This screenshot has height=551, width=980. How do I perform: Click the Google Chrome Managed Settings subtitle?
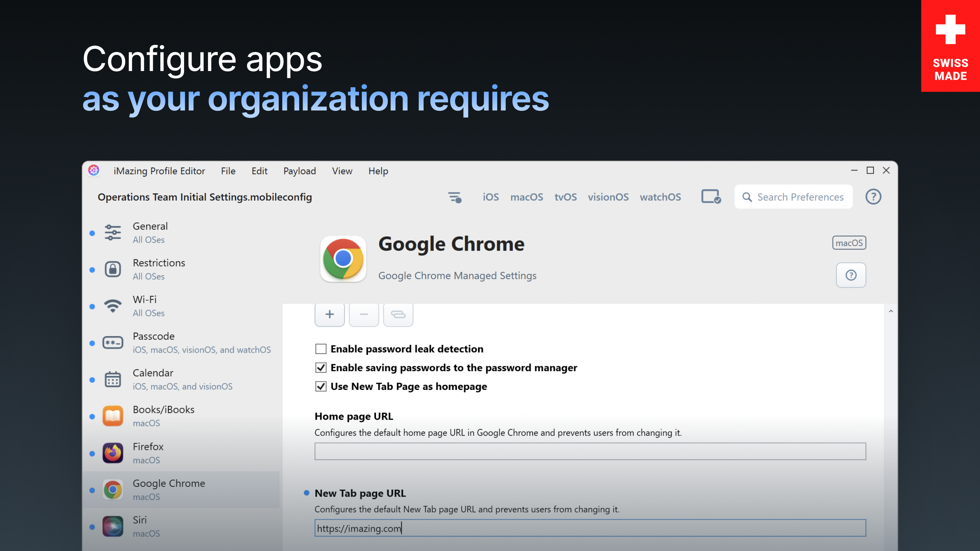coord(457,275)
